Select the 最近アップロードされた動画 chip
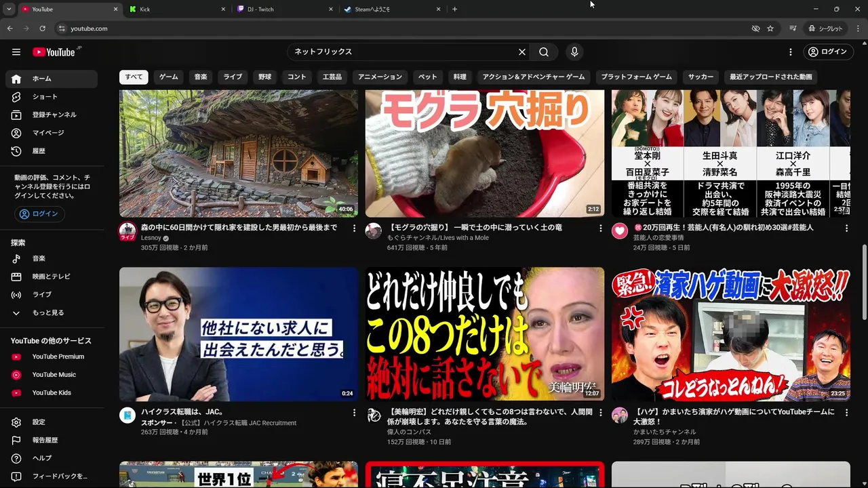Screen dimensions: 868x488 click(770, 77)
